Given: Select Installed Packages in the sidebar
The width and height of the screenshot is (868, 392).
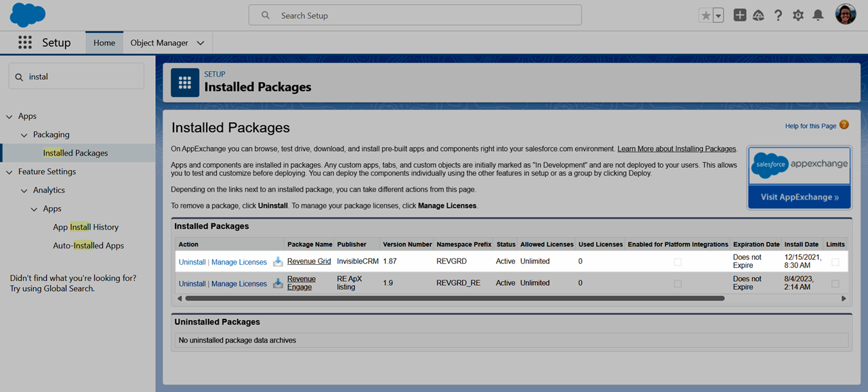Looking at the screenshot, I should coord(75,153).
